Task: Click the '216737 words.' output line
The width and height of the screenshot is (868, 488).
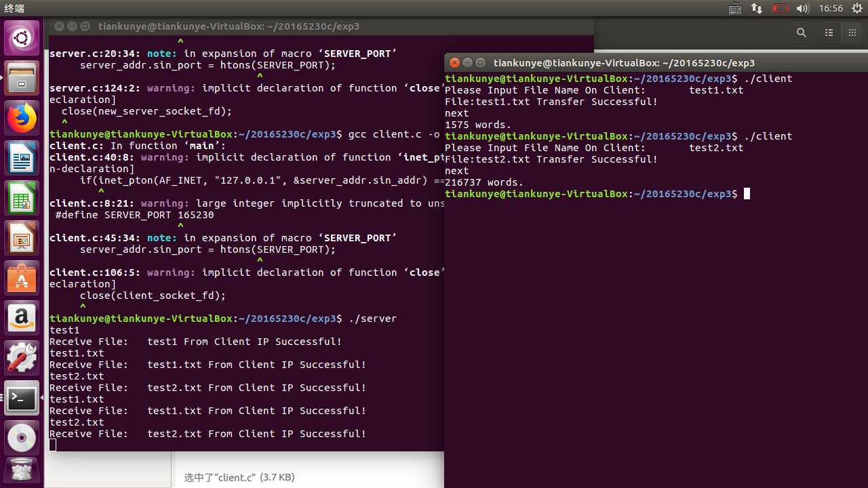Action: 484,182
